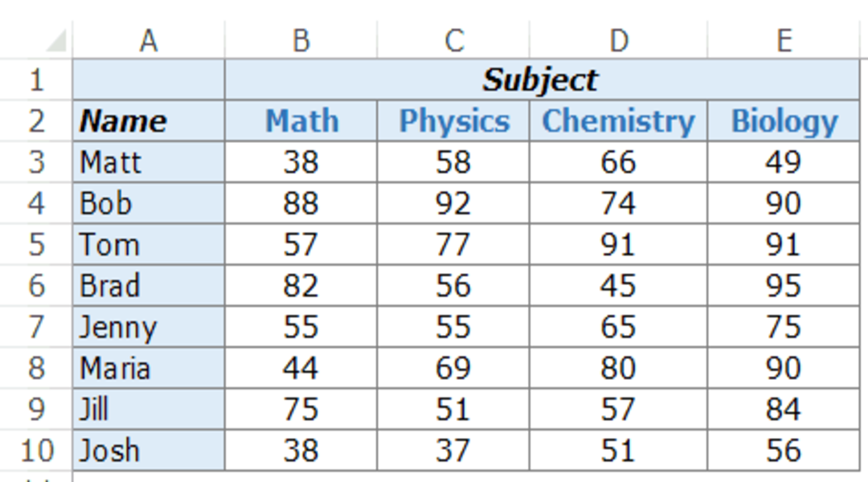Select Josh's Physics score 37
The image size is (868, 482).
(x=452, y=450)
